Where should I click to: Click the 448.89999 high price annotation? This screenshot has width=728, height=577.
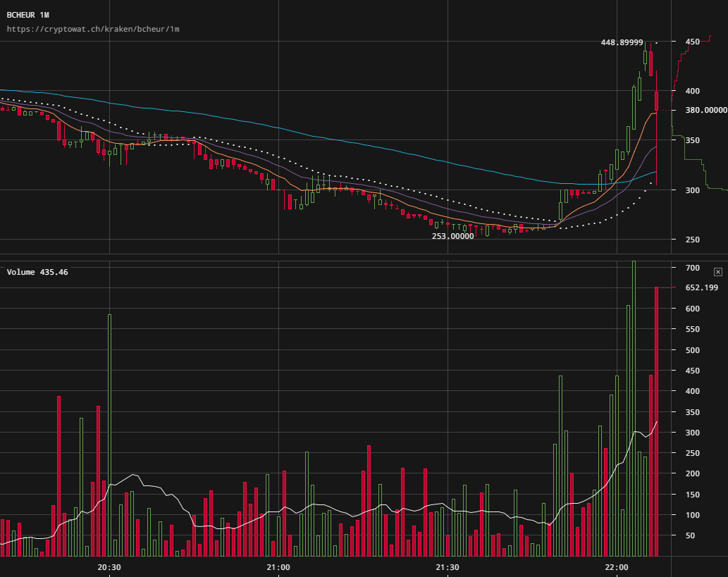click(622, 42)
